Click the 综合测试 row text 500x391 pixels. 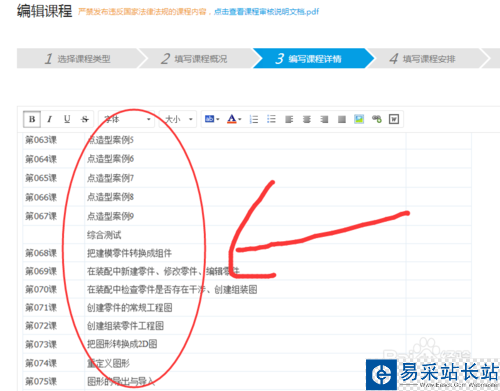point(104,235)
